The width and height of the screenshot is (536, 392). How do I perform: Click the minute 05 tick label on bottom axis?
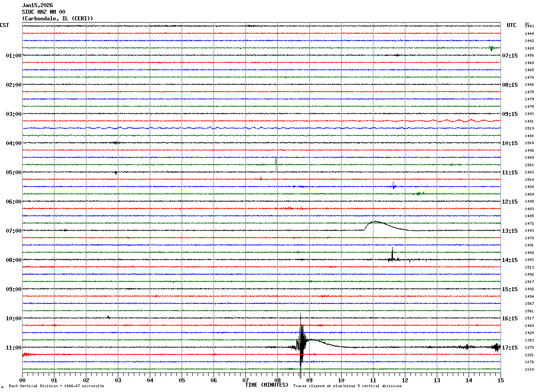[182, 380]
